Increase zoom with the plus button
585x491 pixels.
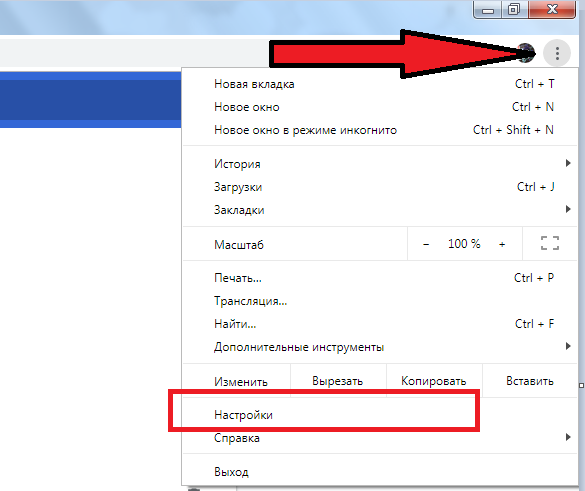click(502, 244)
